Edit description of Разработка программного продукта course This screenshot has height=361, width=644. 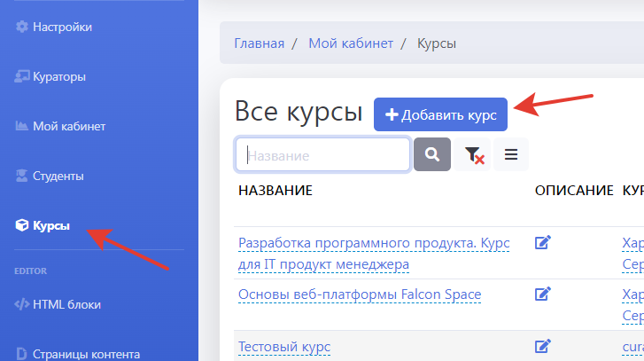[543, 242]
